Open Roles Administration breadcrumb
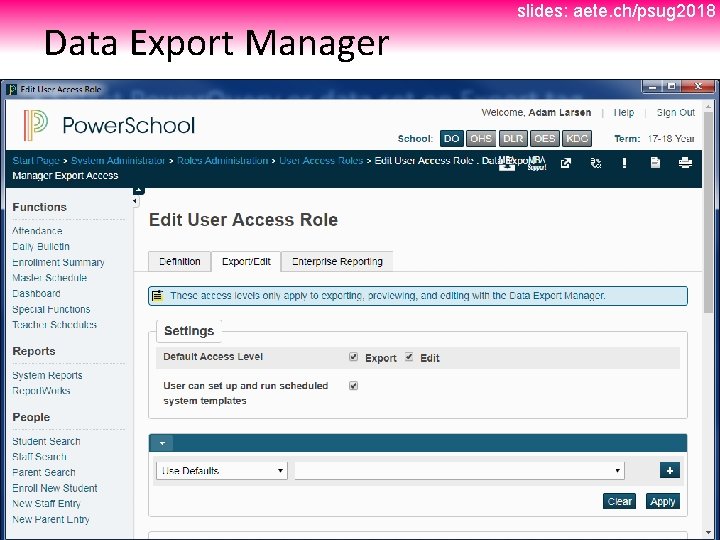Image resolution: width=720 pixels, height=540 pixels. [223, 160]
